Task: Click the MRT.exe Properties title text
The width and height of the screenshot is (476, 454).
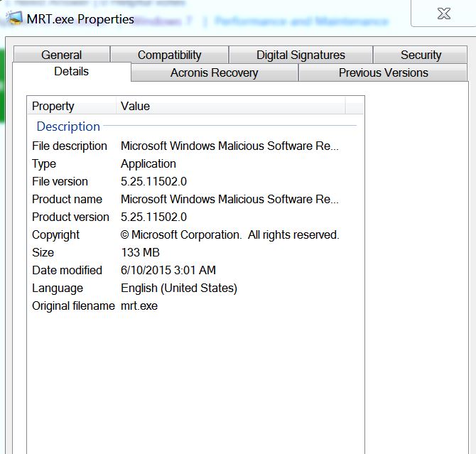Action: tap(80, 19)
